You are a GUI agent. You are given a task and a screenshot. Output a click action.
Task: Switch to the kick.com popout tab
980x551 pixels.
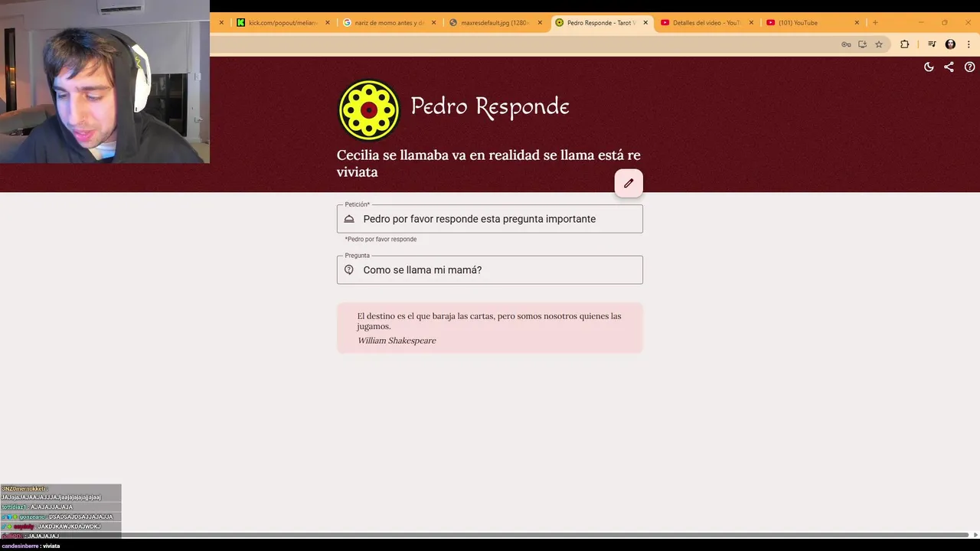(x=282, y=23)
